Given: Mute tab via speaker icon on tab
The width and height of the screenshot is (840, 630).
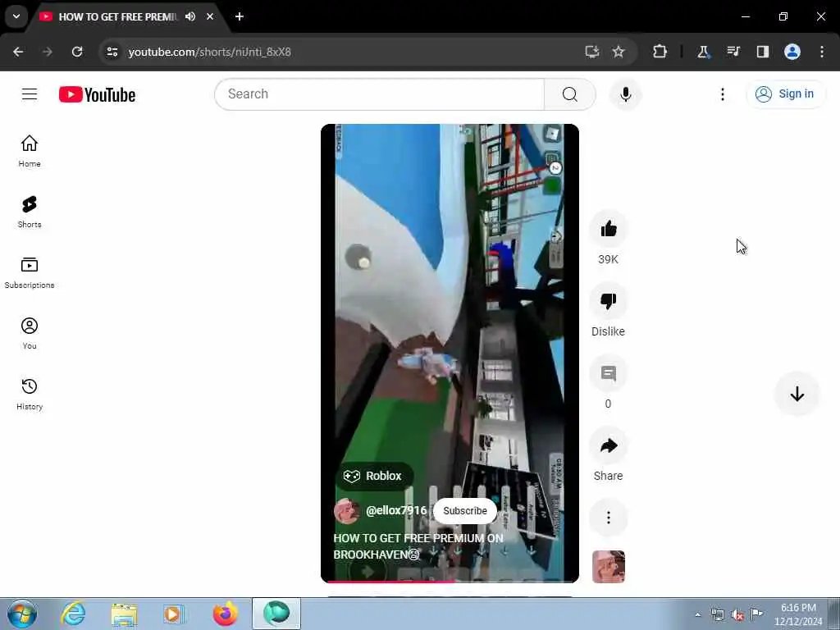Looking at the screenshot, I should pos(190,16).
